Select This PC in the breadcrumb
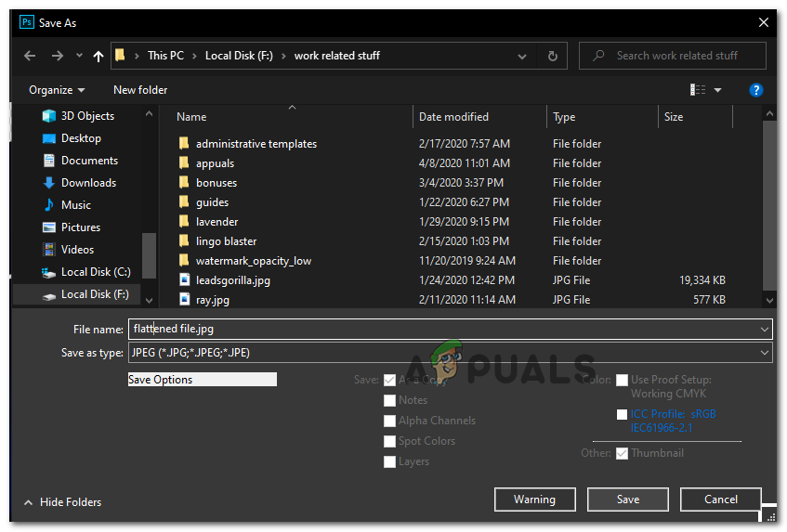787x532 pixels. [165, 56]
